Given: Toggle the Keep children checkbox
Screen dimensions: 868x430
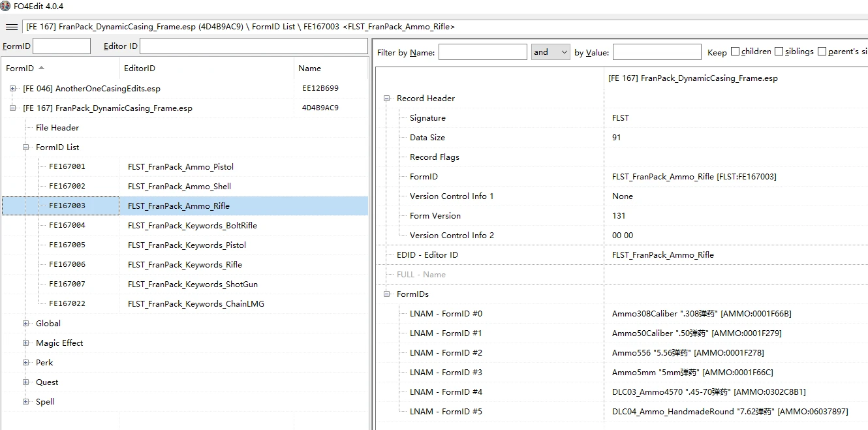Looking at the screenshot, I should point(735,52).
